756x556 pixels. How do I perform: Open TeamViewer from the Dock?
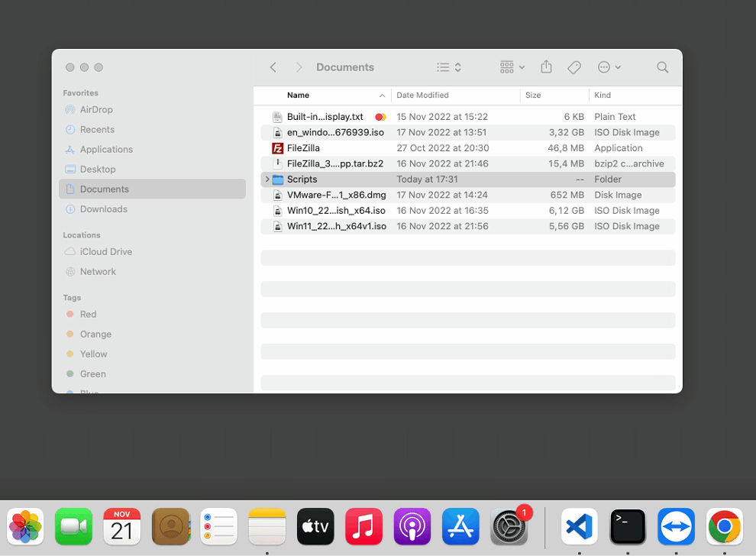point(676,526)
